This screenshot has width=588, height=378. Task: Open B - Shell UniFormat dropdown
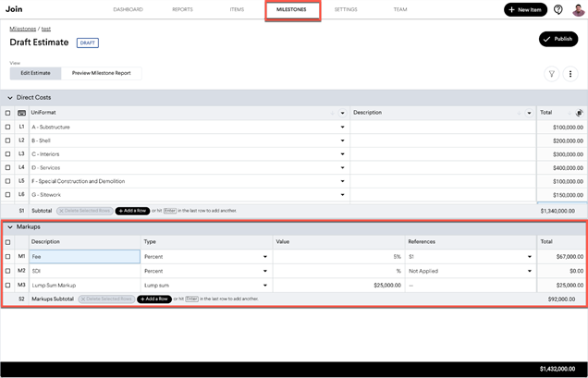[342, 140]
